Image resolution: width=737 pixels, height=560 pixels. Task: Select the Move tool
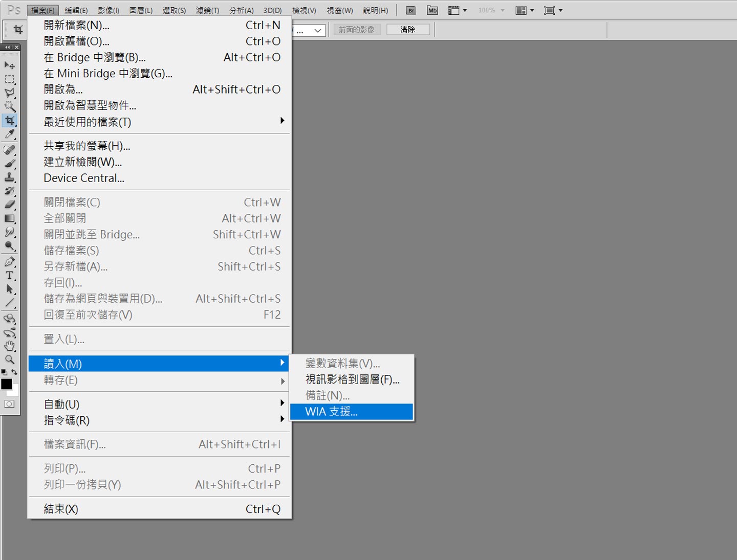pos(10,65)
